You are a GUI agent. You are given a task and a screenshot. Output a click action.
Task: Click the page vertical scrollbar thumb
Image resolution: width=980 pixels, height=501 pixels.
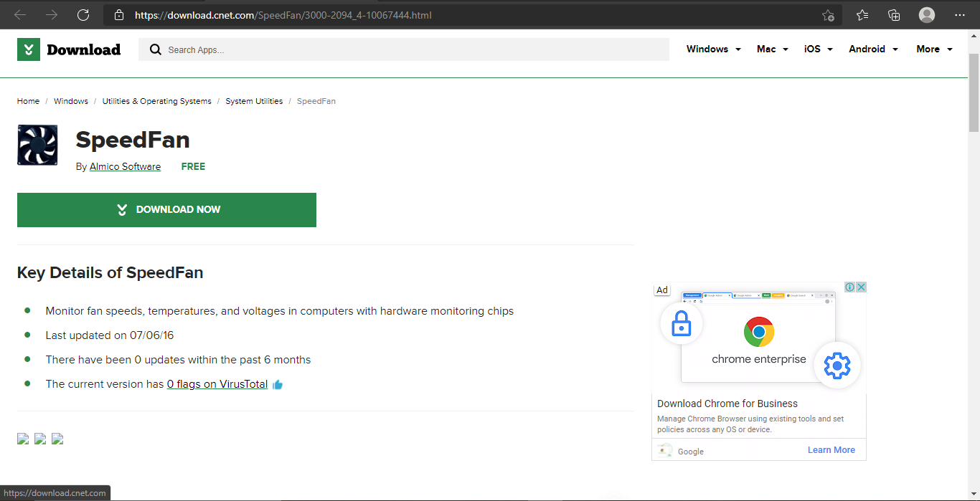(x=974, y=92)
